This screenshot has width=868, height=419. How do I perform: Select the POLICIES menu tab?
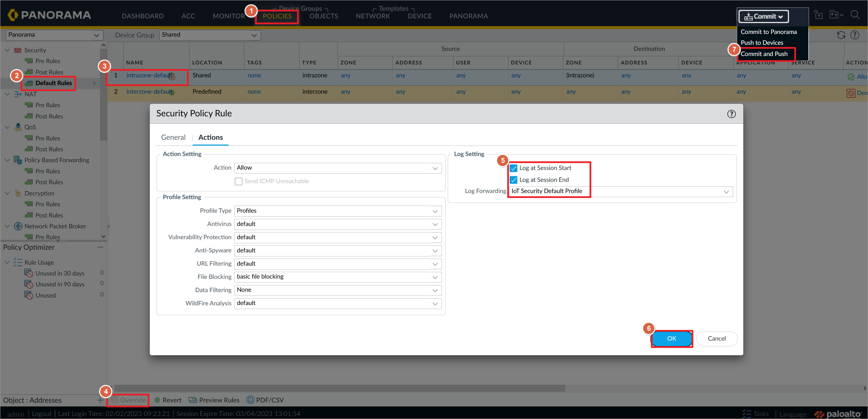click(x=277, y=16)
